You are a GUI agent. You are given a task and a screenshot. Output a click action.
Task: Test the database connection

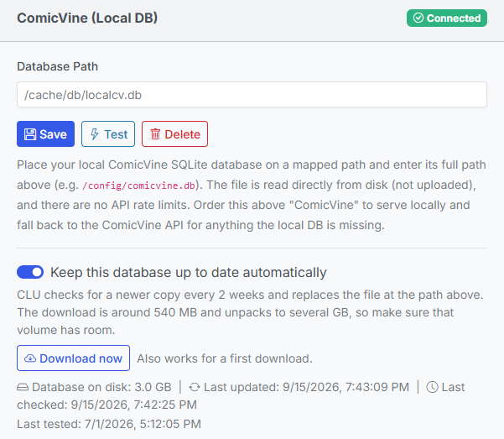[108, 134]
